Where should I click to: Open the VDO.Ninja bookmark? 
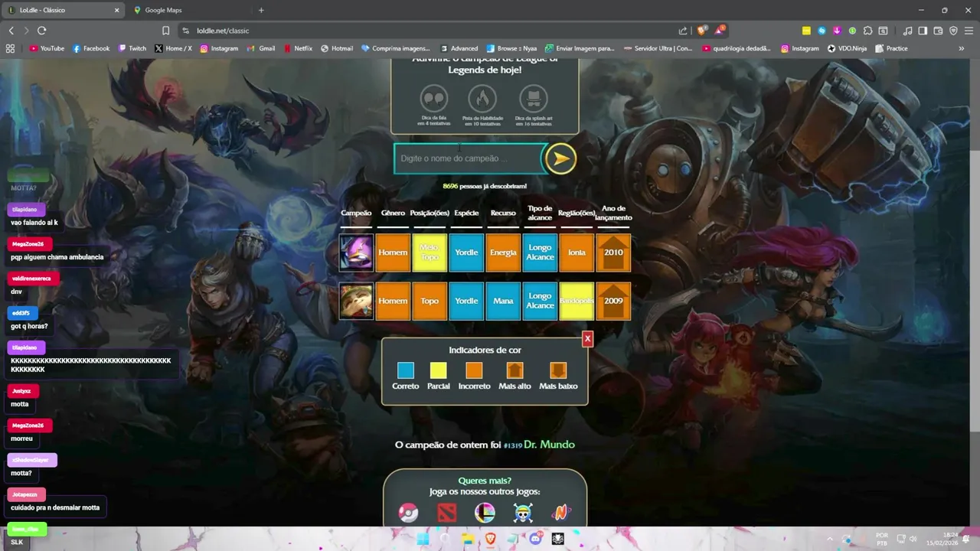click(847, 48)
